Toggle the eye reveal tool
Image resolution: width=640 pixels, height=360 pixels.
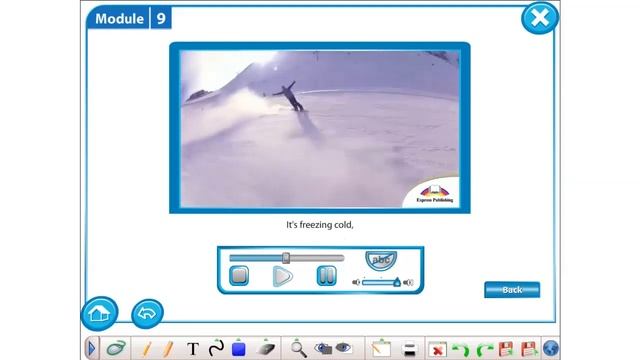344,348
